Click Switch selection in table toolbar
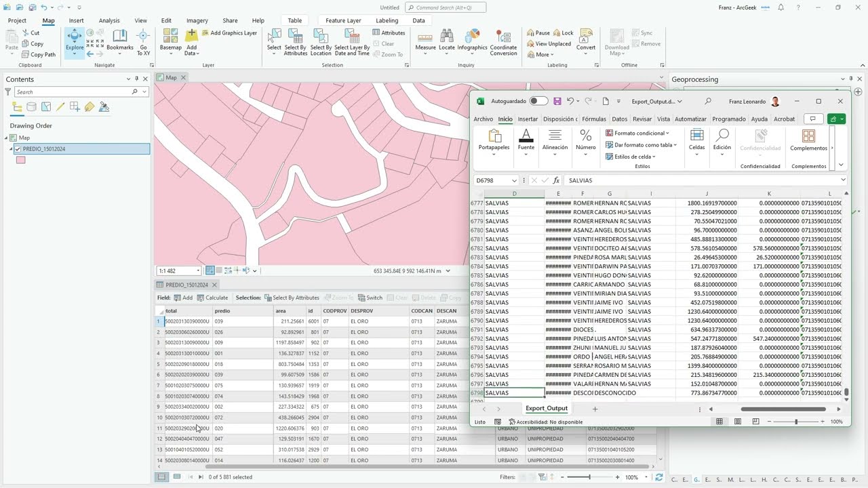 click(x=370, y=298)
